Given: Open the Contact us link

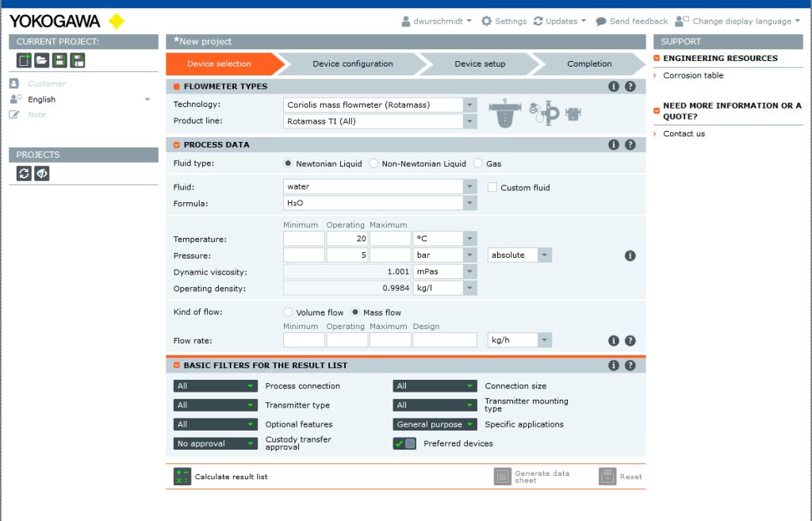Looking at the screenshot, I should click(x=684, y=133).
